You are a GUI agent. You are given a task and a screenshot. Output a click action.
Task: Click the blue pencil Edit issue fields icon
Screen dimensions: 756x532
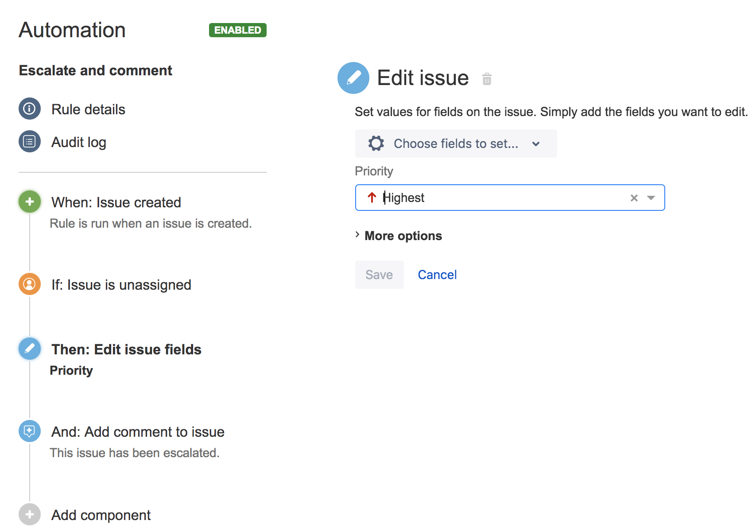click(x=30, y=349)
